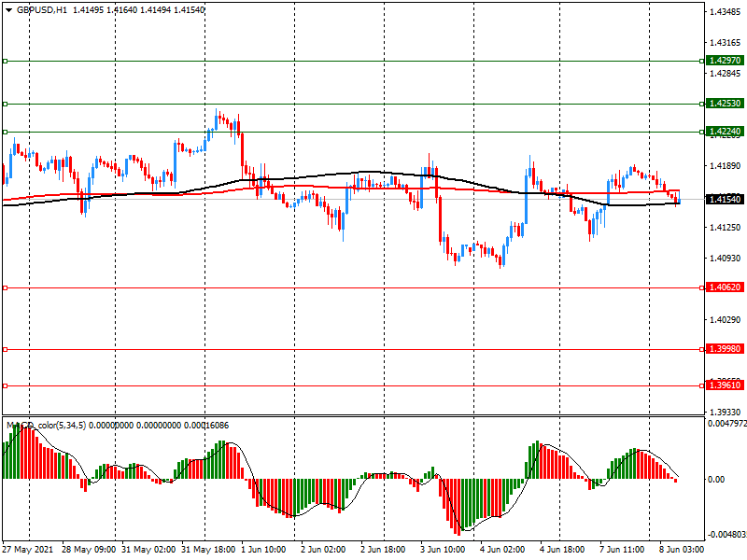Select left-edge handle of the 1.39610 line
Screen dimensions: 747x560
[5, 385]
